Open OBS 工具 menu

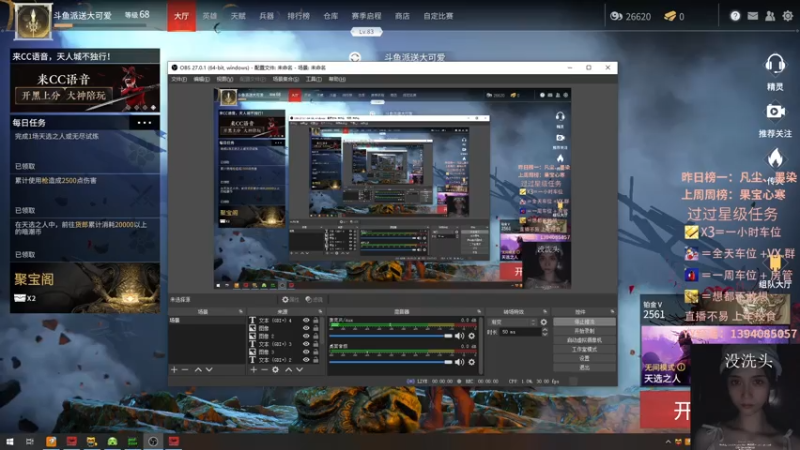(313, 79)
